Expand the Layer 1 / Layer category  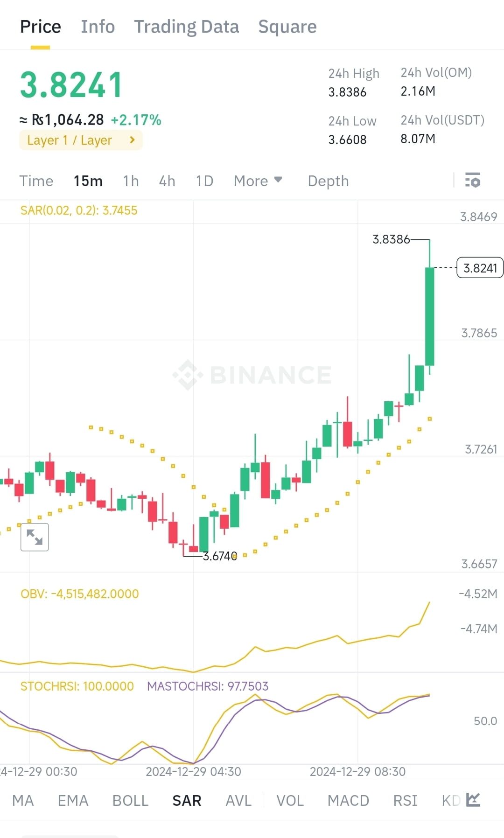pos(80,140)
